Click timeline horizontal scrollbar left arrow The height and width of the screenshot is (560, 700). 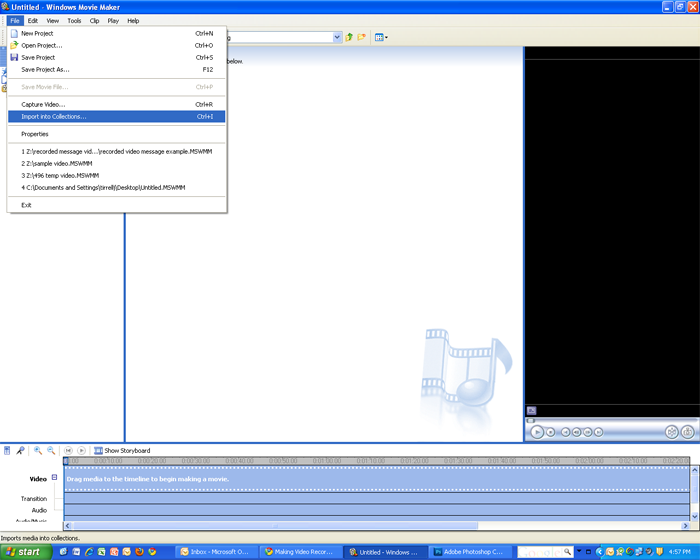point(68,526)
